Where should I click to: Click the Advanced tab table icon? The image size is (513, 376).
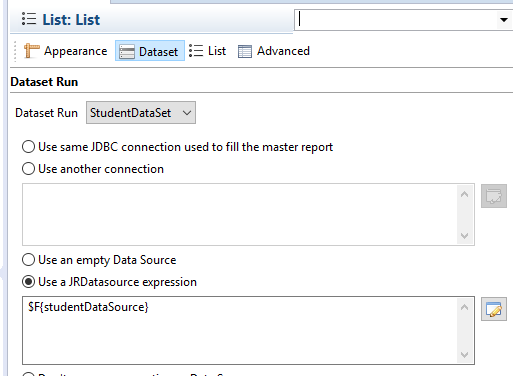[245, 51]
